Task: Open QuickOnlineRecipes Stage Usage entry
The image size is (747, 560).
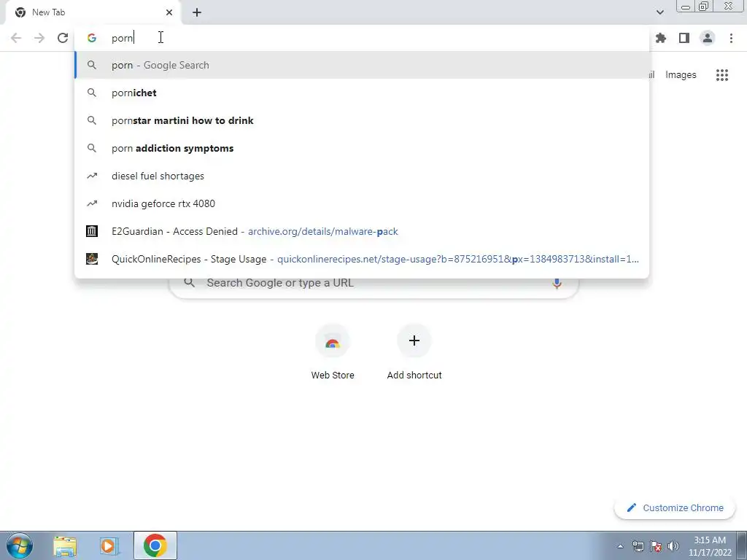Action: click(x=362, y=259)
